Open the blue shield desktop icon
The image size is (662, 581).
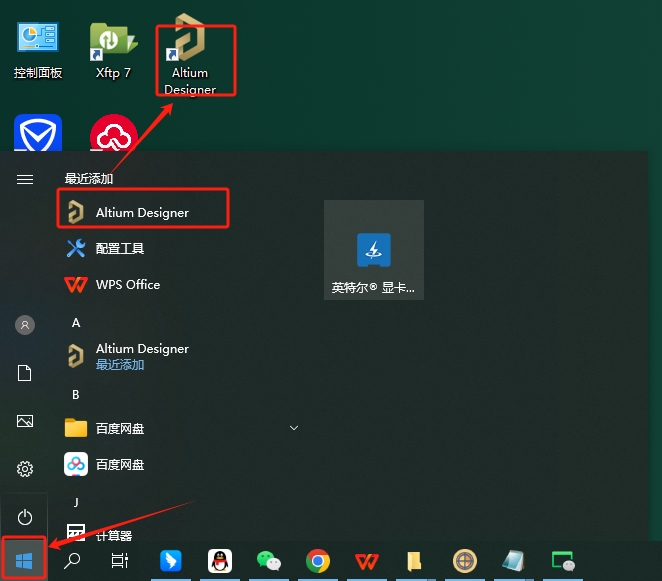click(x=38, y=133)
